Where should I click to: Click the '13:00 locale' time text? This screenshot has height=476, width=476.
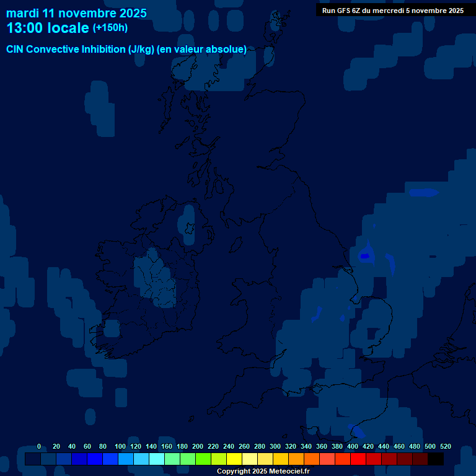[x=47, y=28]
